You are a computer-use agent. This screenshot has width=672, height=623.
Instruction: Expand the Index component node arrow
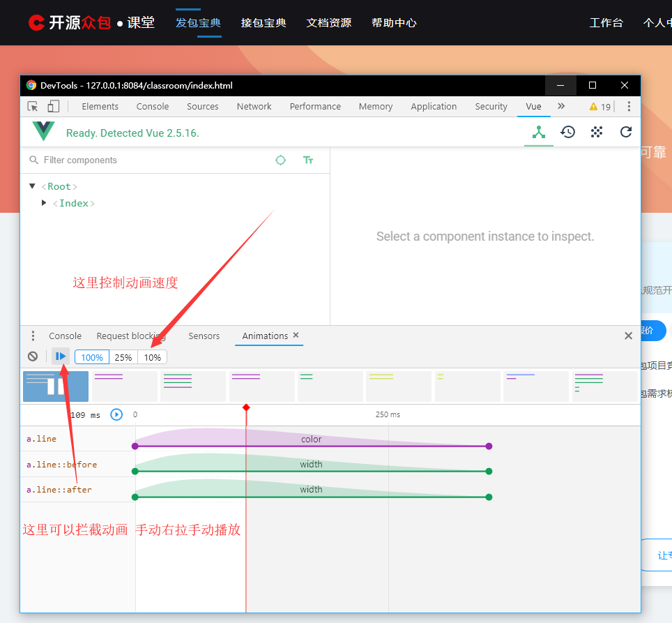[44, 203]
